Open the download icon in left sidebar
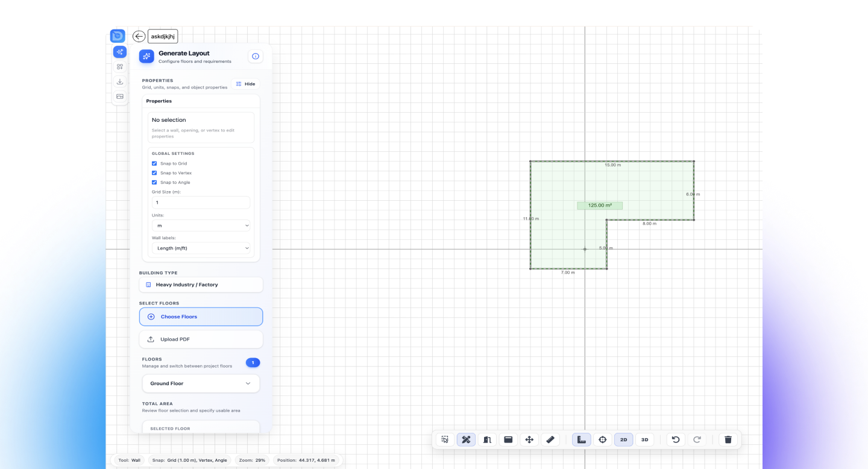 (x=120, y=81)
